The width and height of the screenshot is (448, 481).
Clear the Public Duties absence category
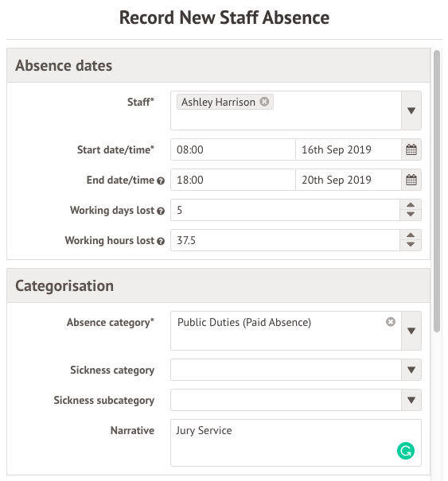[x=391, y=322]
